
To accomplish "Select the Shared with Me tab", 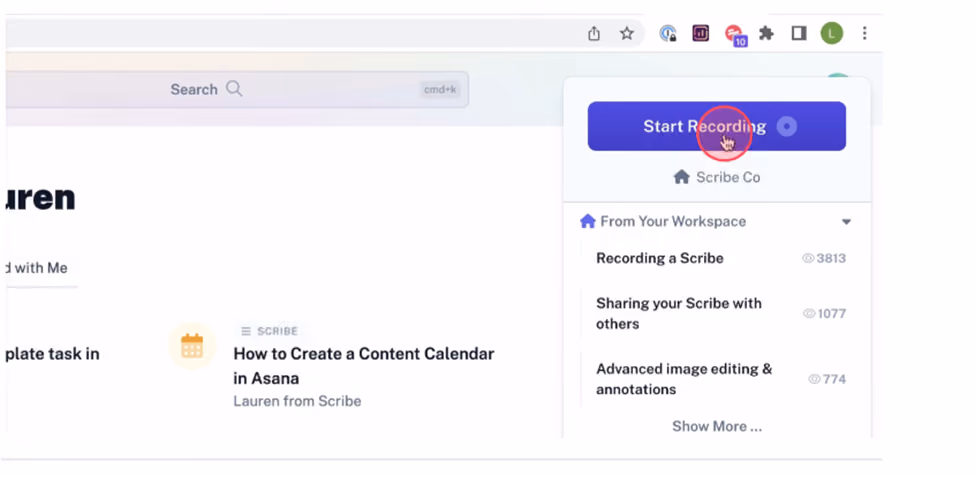I will coord(36,268).
